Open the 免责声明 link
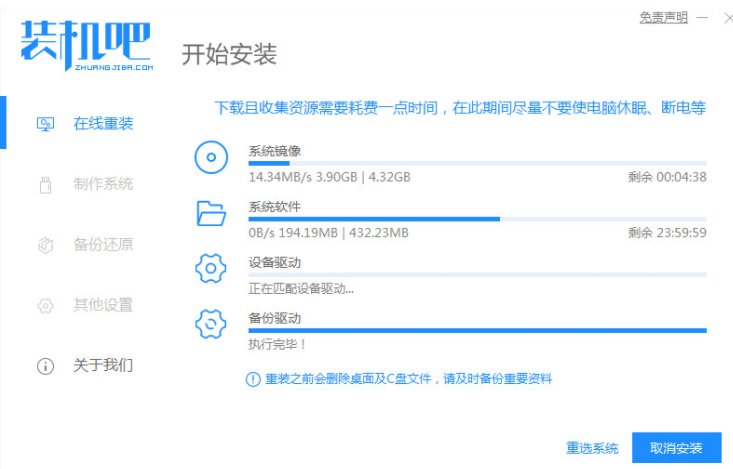Image resolution: width=733 pixels, height=469 pixels. [x=664, y=18]
